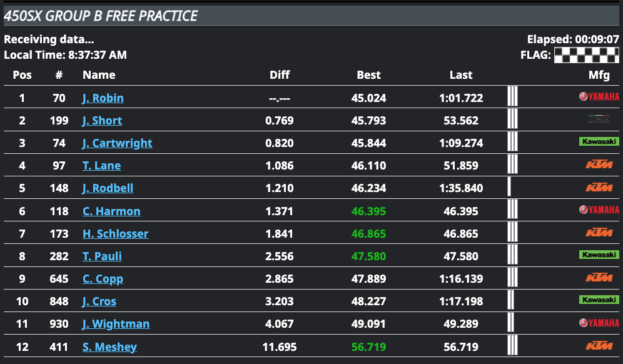Open J. Short's rider link

102,121
